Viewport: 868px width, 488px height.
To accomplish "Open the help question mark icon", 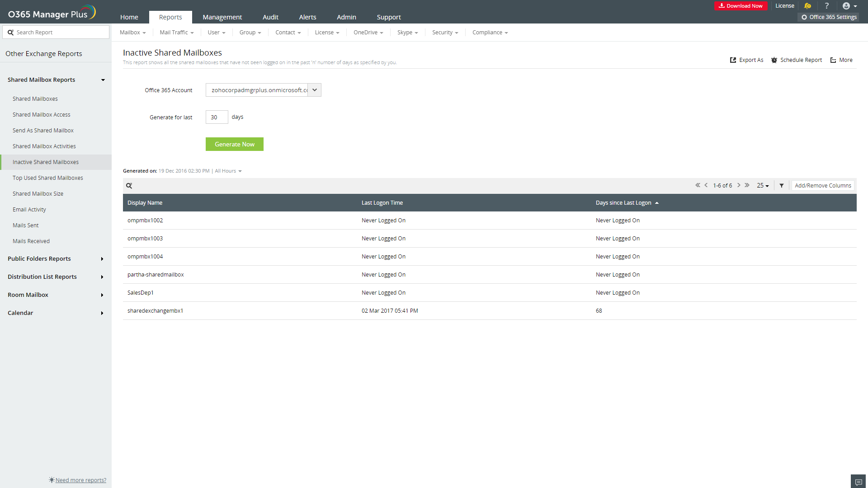I will tap(827, 6).
